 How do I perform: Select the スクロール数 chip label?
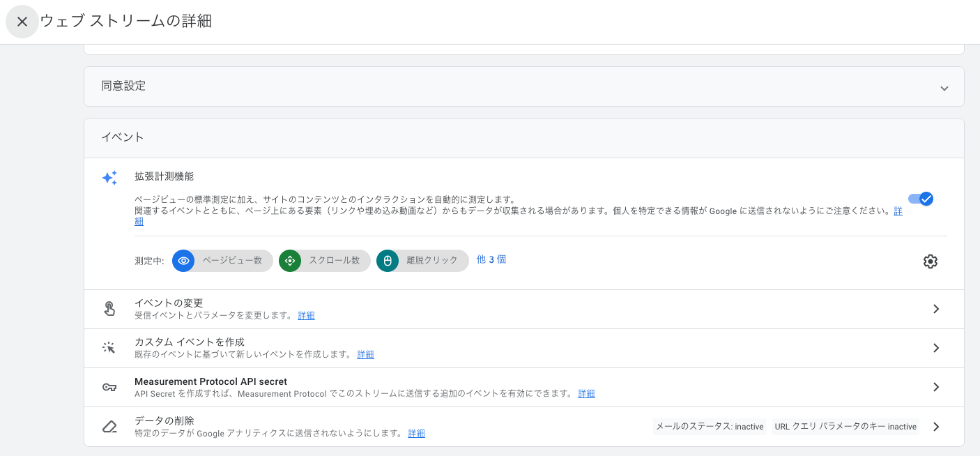pos(335,260)
